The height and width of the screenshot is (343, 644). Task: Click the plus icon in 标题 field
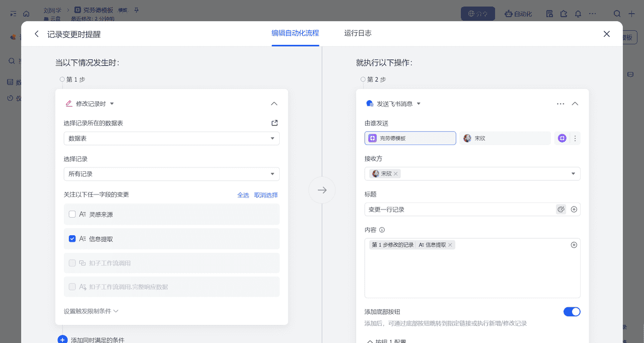tap(574, 210)
